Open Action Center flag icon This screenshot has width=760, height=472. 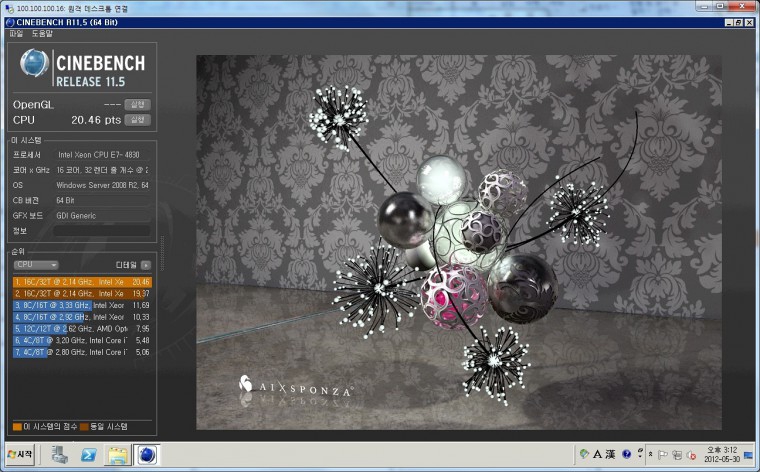[x=663, y=455]
